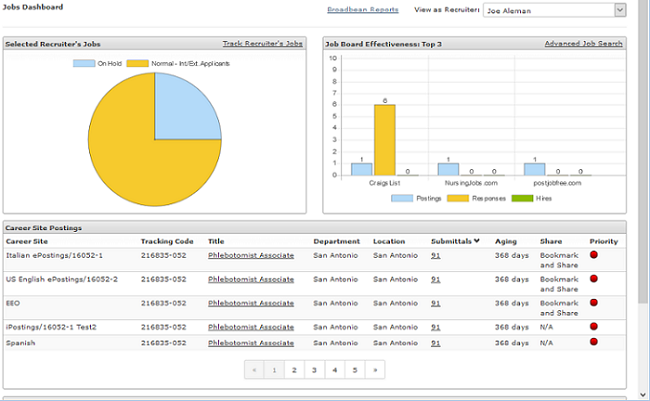Screen dimensions: 650x401
Task: Click red priority dot for Spanish row
Action: 594,342
